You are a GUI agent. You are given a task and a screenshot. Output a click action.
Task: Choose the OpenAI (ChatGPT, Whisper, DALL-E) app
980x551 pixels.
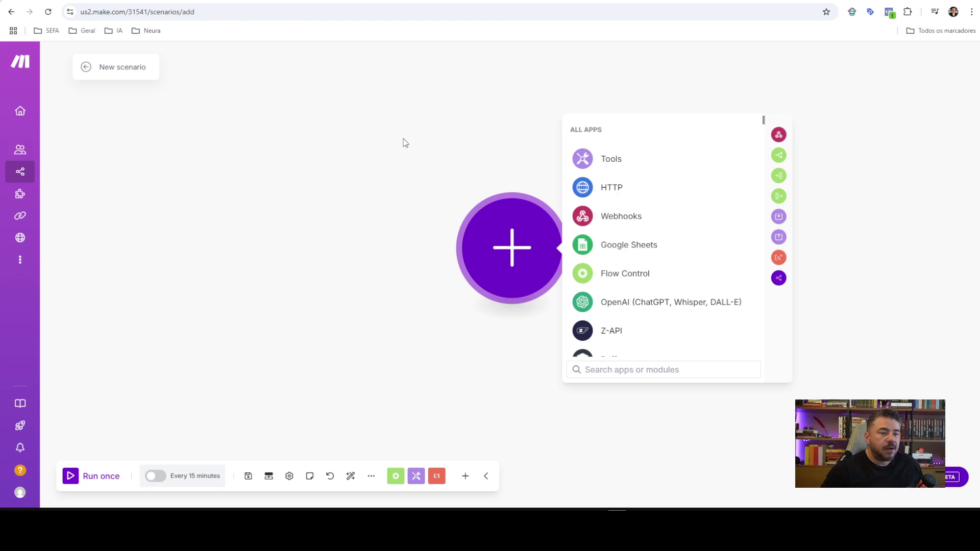point(670,302)
